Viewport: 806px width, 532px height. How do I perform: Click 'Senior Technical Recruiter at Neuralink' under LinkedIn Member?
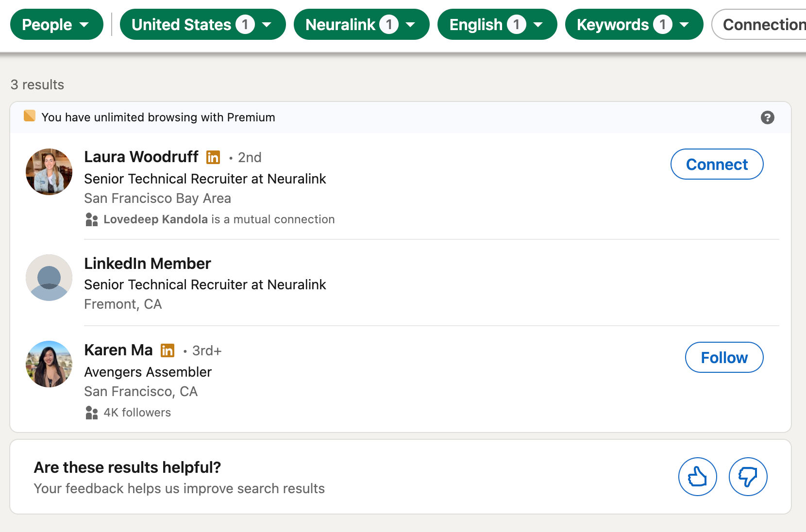[x=205, y=284]
